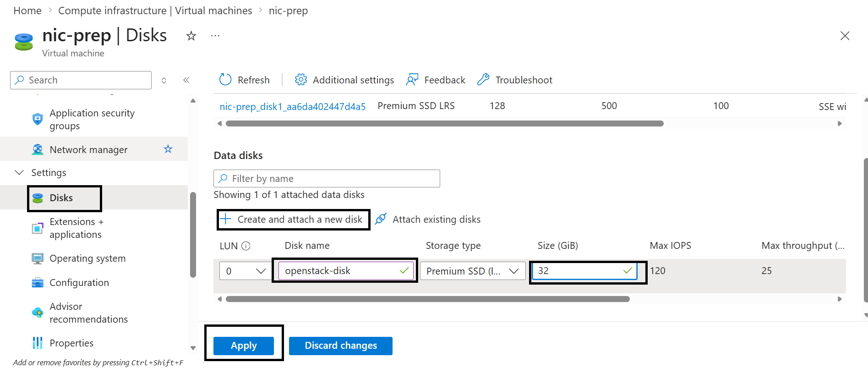Screen dimensions: 868x368
Task: Click data disks table horizontal scrollbar
Action: tap(428, 299)
